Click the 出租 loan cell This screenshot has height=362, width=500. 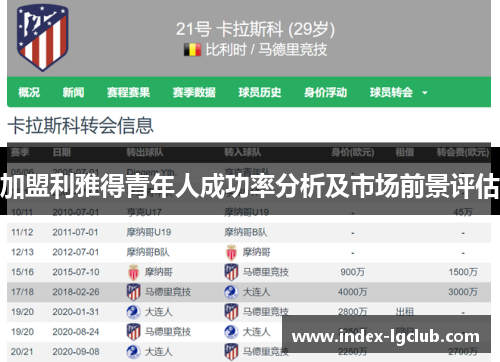click(405, 312)
